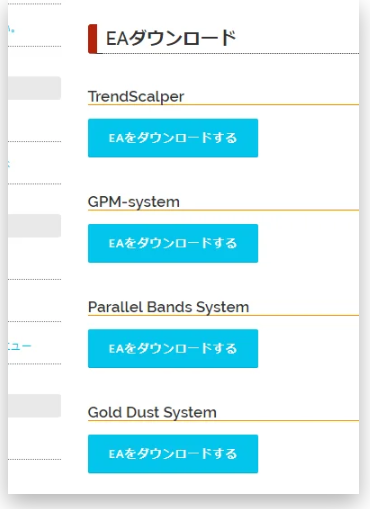Download the GPM-system EA
This screenshot has height=509, width=370.
point(173,243)
